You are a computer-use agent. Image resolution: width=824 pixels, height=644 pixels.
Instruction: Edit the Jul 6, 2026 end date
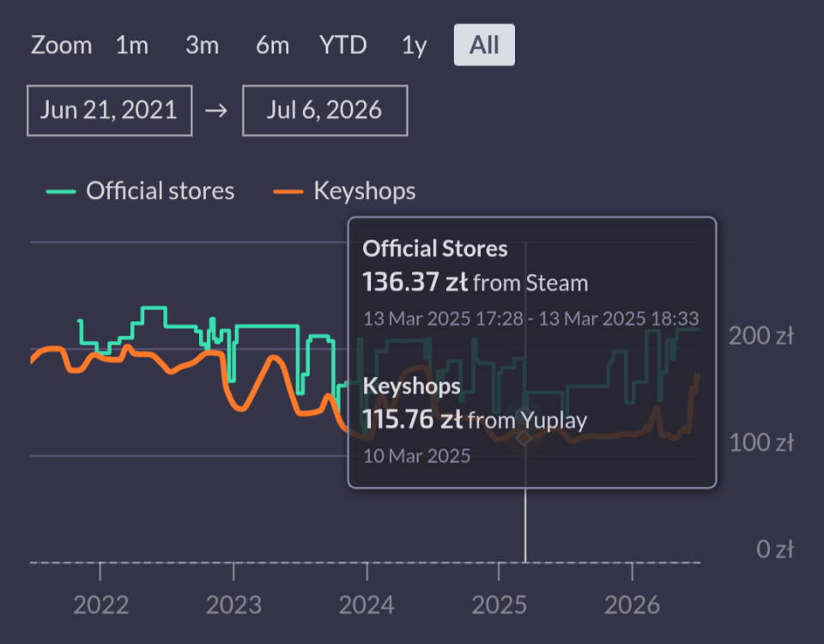click(324, 111)
